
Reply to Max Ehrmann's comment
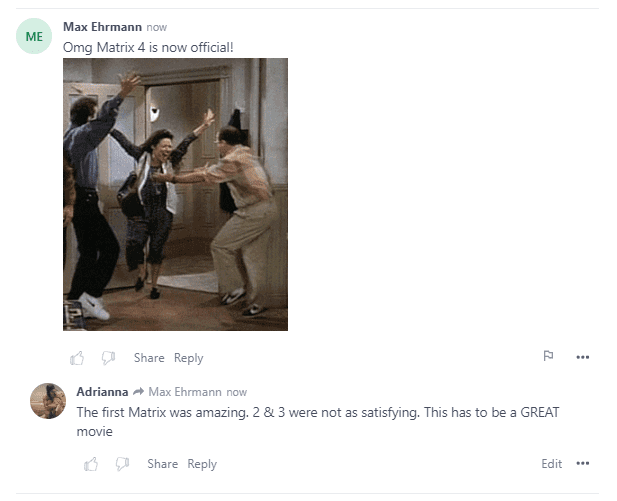click(x=189, y=358)
